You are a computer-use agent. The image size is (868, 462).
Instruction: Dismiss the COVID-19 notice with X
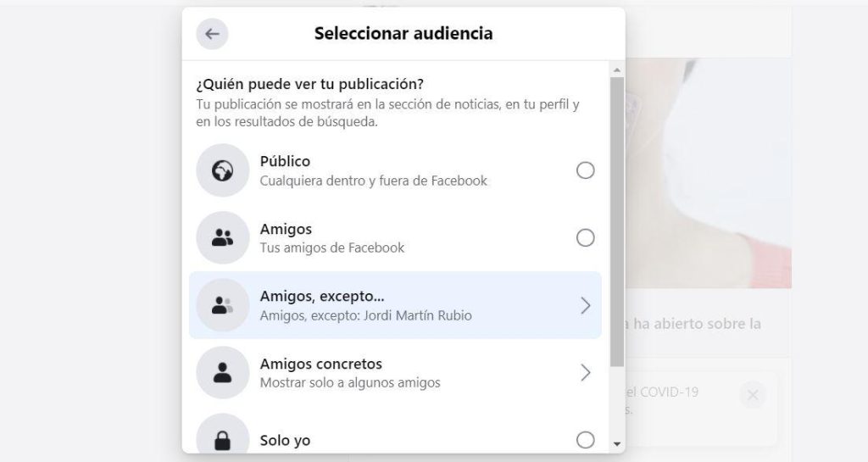[x=753, y=394]
